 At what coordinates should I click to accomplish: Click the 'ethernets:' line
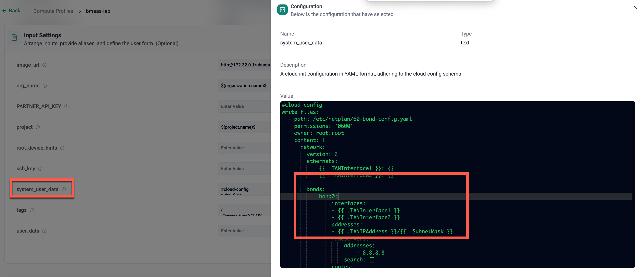click(x=322, y=161)
